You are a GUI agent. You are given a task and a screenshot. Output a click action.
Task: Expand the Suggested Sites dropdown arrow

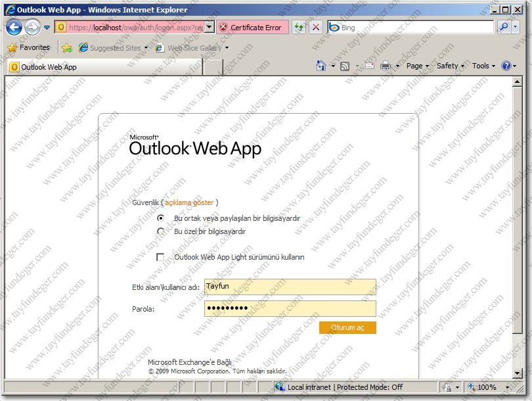[x=146, y=48]
